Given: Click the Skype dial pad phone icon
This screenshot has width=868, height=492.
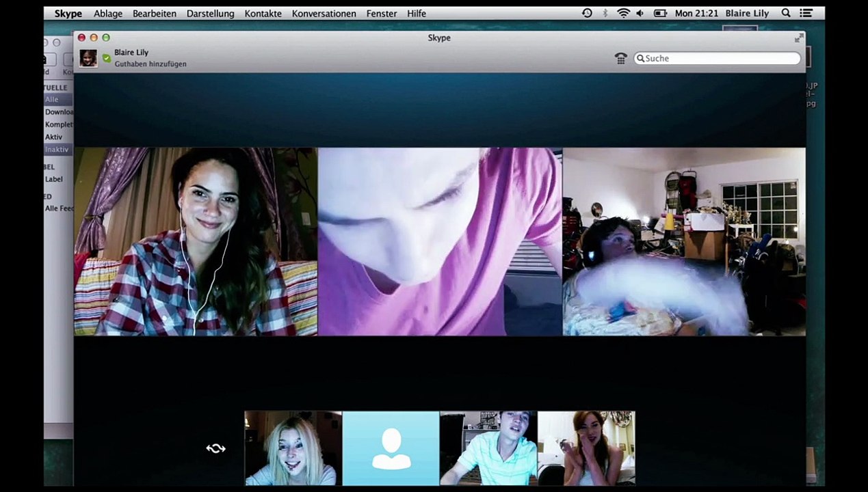Looking at the screenshot, I should (621, 59).
